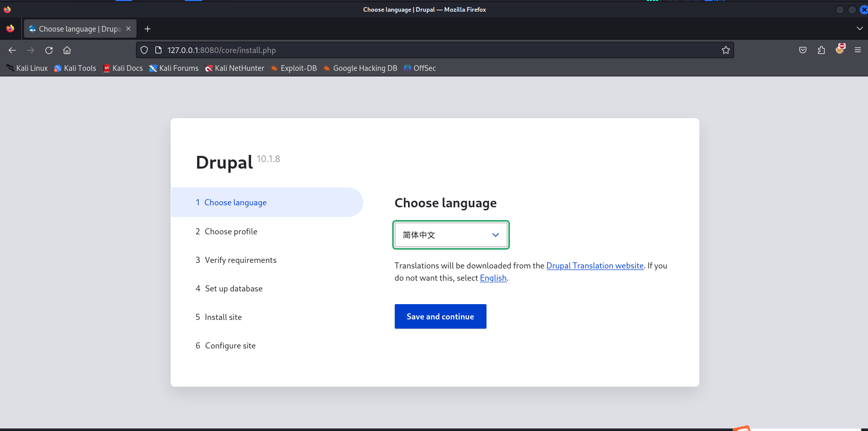868x431 pixels.
Task: Open the Kali Linux bookmark
Action: (26, 68)
